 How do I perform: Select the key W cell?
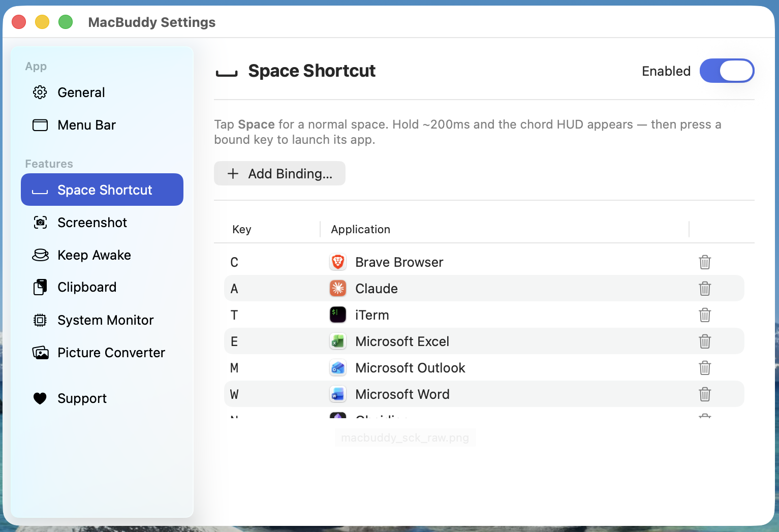(234, 394)
